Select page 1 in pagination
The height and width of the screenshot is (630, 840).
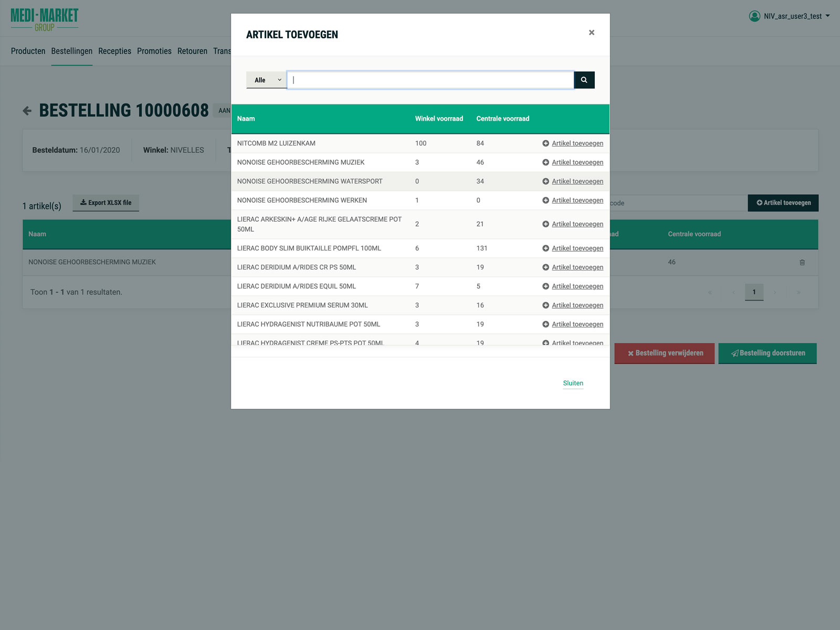point(754,292)
